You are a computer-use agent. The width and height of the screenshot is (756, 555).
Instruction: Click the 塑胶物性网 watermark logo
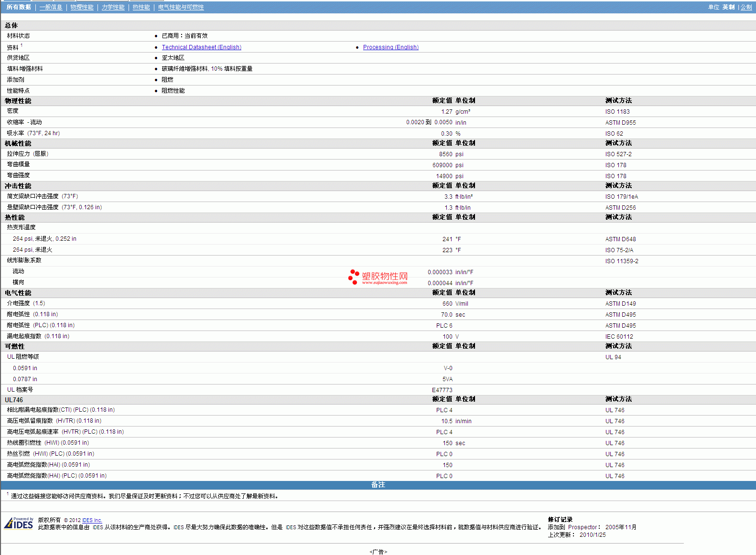tap(378, 277)
